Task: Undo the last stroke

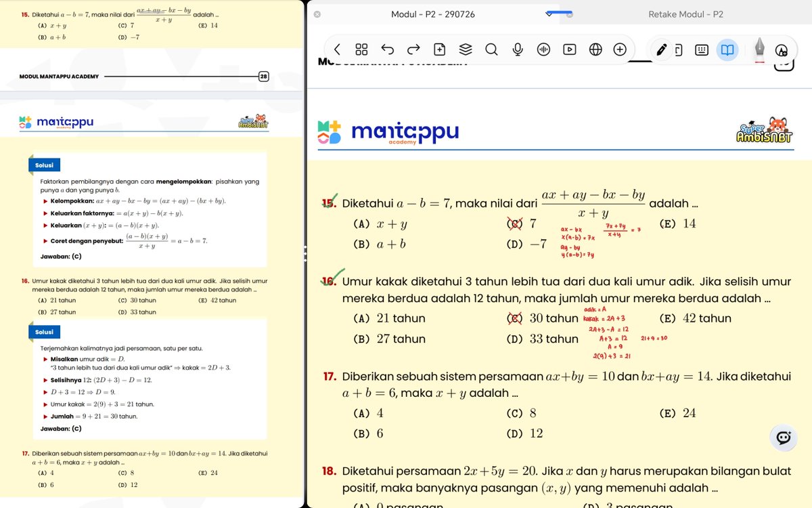Action: coord(387,49)
